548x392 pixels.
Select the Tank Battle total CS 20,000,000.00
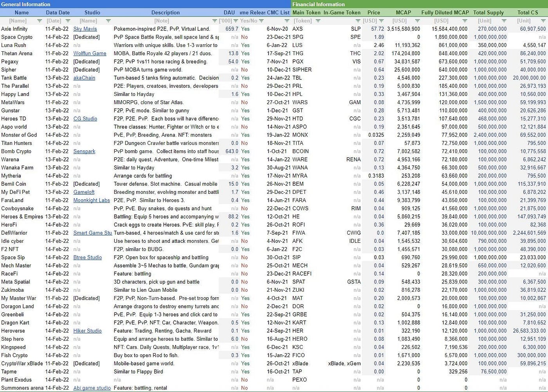529,78
